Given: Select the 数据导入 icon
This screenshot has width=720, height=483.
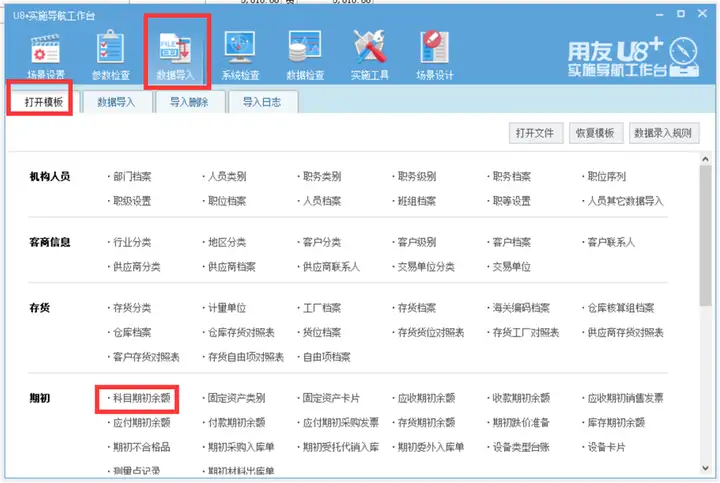Looking at the screenshot, I should pyautogui.click(x=176, y=56).
